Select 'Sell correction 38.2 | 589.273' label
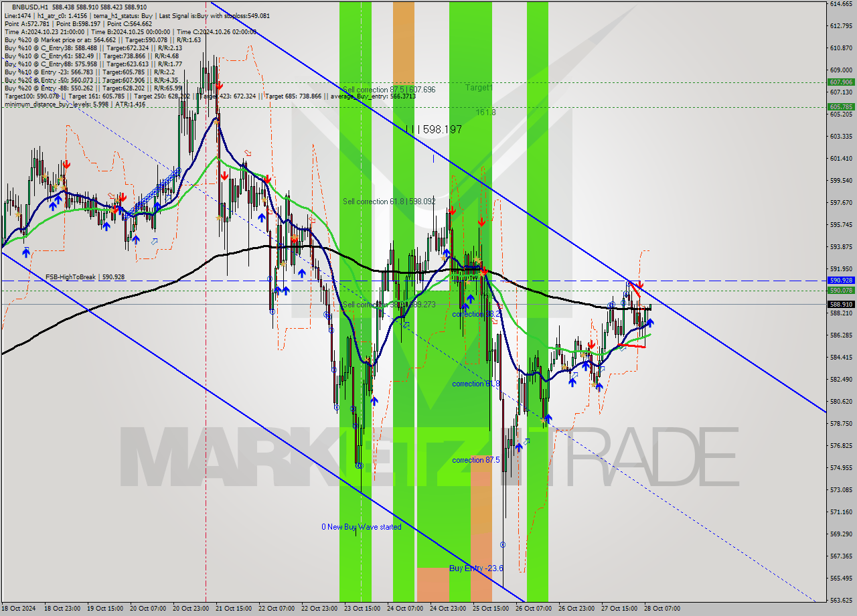Viewport: 857px width, 616px height. pos(389,305)
